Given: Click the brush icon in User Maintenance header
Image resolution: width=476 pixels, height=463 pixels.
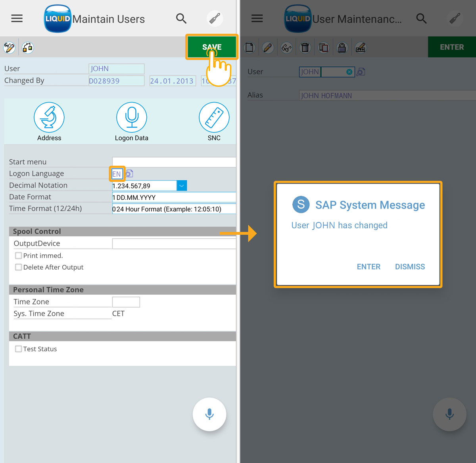Looking at the screenshot, I should pos(455,19).
